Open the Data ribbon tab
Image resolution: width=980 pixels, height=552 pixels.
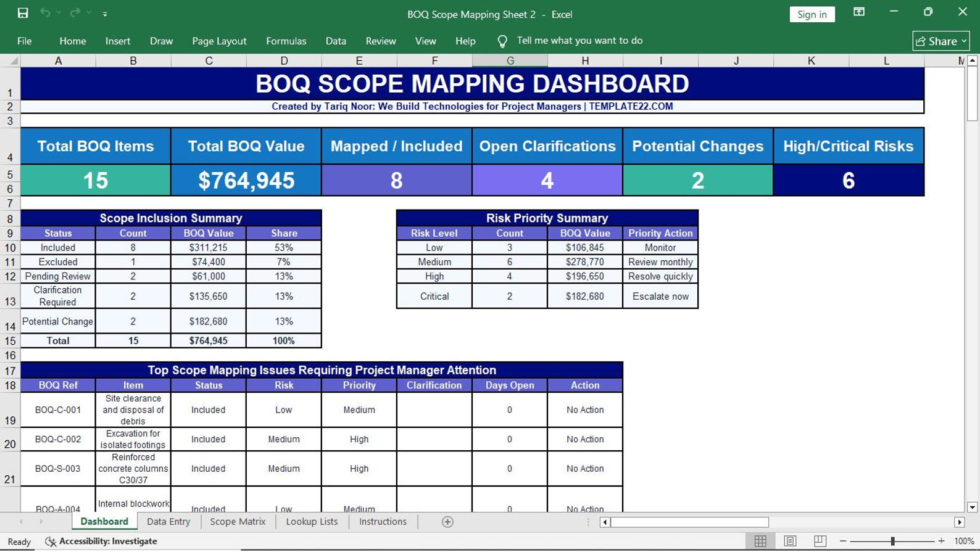pyautogui.click(x=336, y=41)
